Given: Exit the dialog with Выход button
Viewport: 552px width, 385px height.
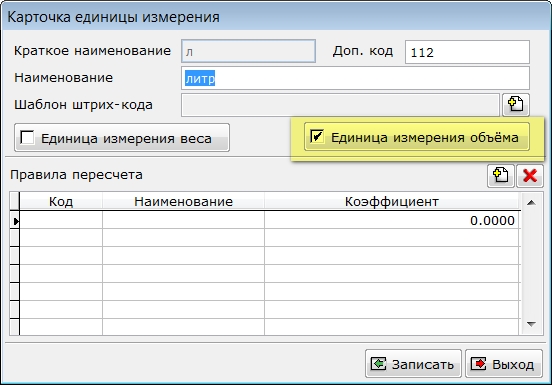Looking at the screenshot, I should coord(504,364).
